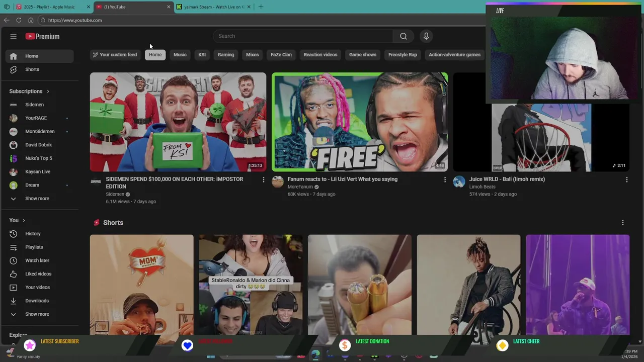Open the StableRonaldo & Marlon short

tap(251, 285)
